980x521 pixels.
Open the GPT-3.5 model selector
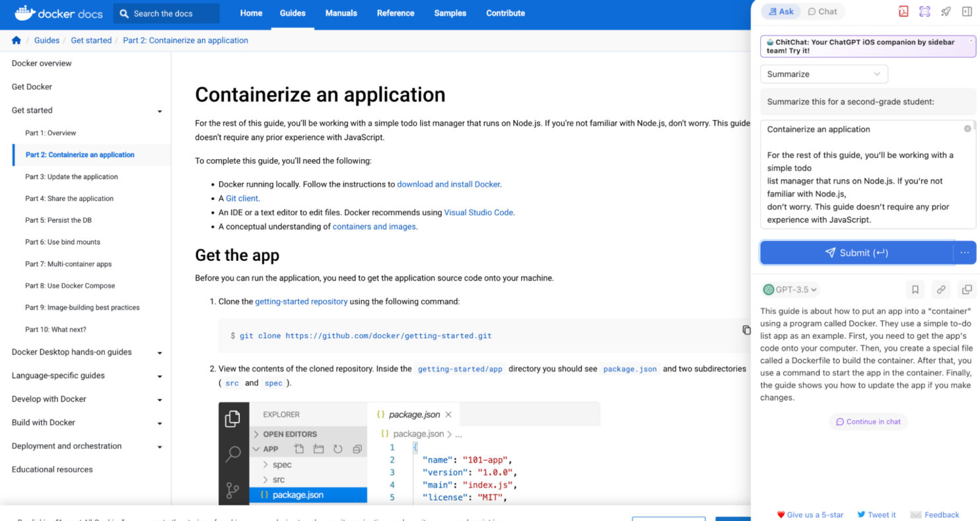[x=790, y=289]
